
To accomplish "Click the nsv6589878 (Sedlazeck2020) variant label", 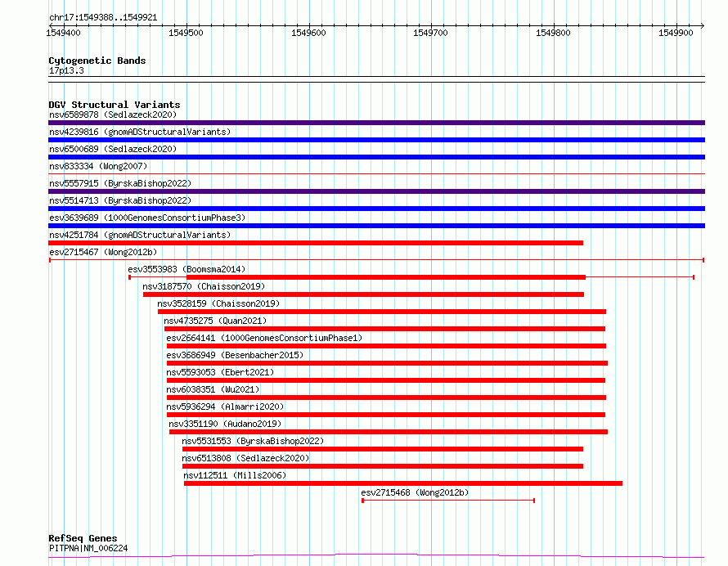I will (x=113, y=115).
